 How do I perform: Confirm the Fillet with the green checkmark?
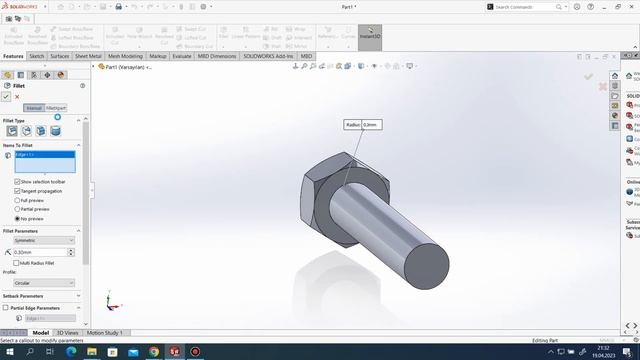pyautogui.click(x=6, y=97)
